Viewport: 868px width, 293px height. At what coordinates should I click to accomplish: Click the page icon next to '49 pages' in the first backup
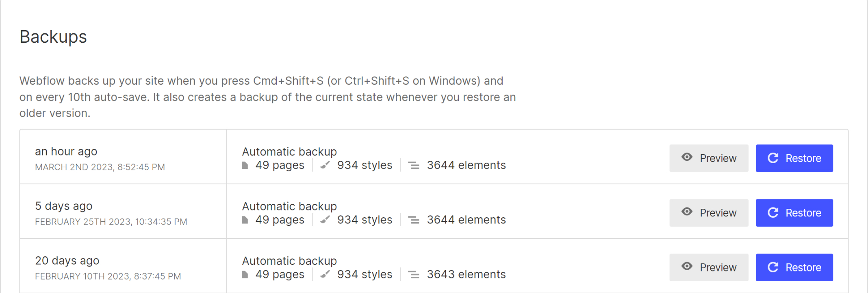244,164
